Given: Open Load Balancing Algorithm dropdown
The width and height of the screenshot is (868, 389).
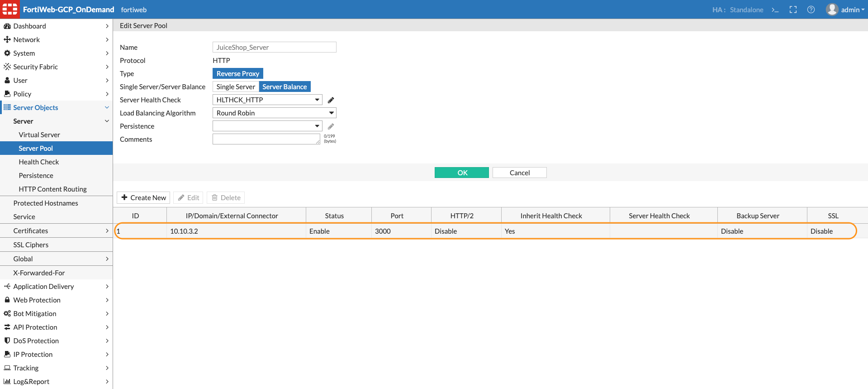Looking at the screenshot, I should click(x=275, y=113).
